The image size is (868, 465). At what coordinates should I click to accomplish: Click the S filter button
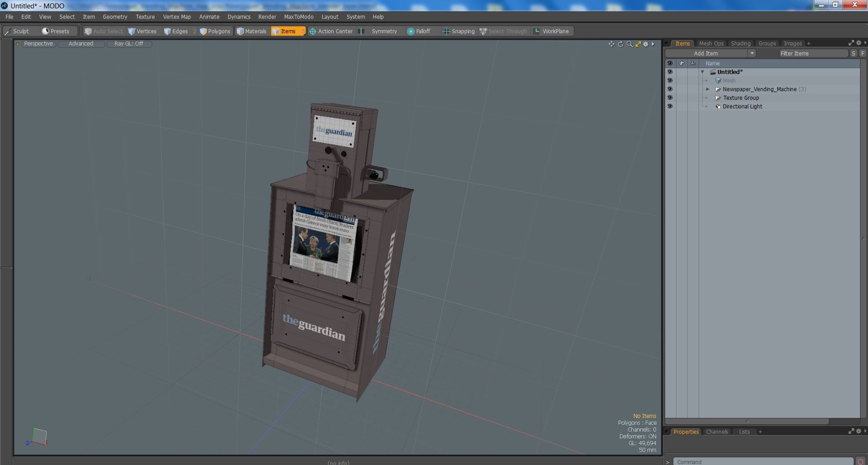853,53
